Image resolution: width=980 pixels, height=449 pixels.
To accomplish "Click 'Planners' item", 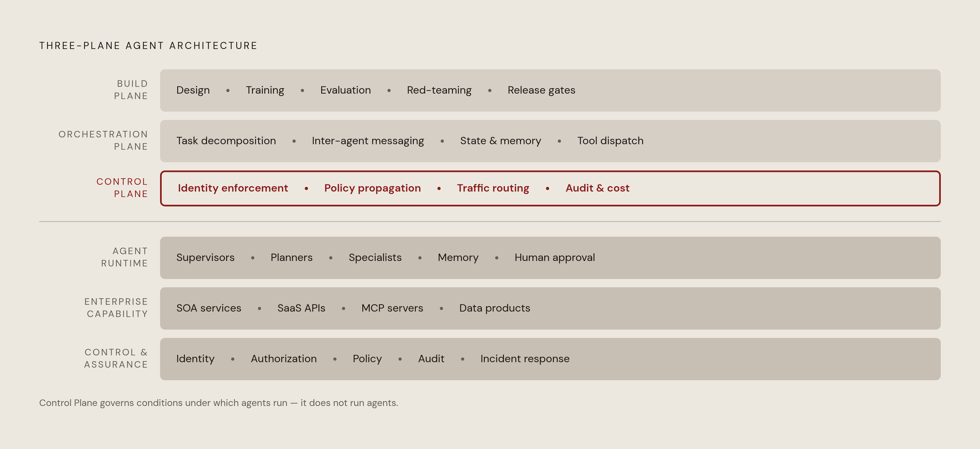I will point(291,257).
